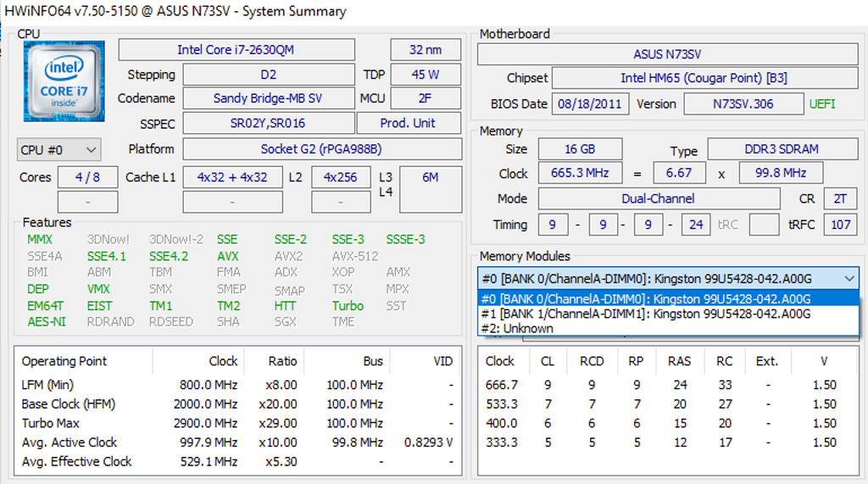Click the MCU value 2F
Viewport: 868px width, 484px height.
(426, 98)
